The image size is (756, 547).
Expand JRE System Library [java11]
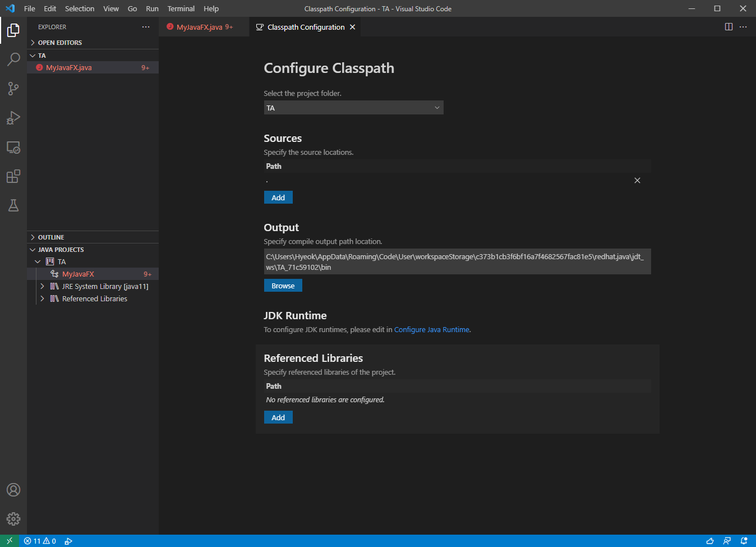[x=42, y=287]
